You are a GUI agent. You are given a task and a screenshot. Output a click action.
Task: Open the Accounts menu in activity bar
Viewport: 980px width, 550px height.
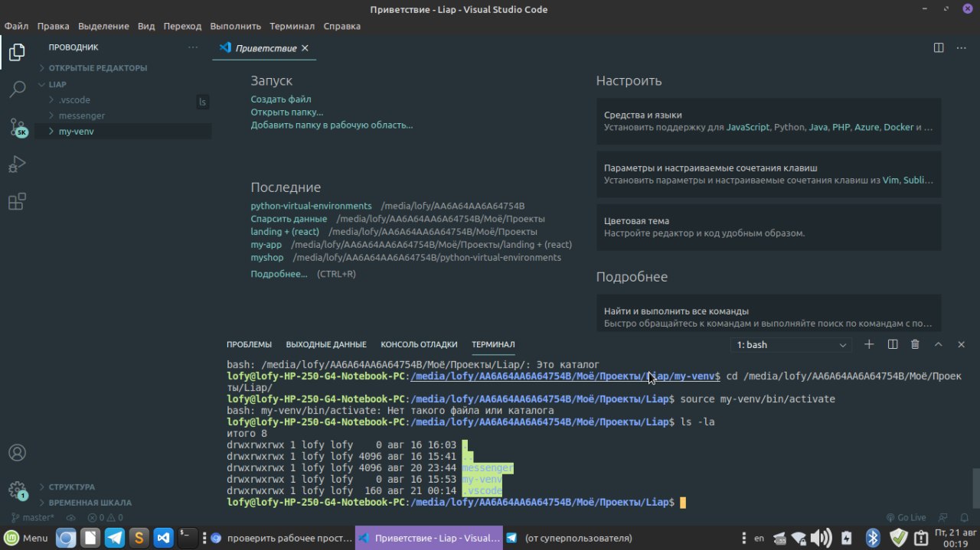tap(17, 453)
